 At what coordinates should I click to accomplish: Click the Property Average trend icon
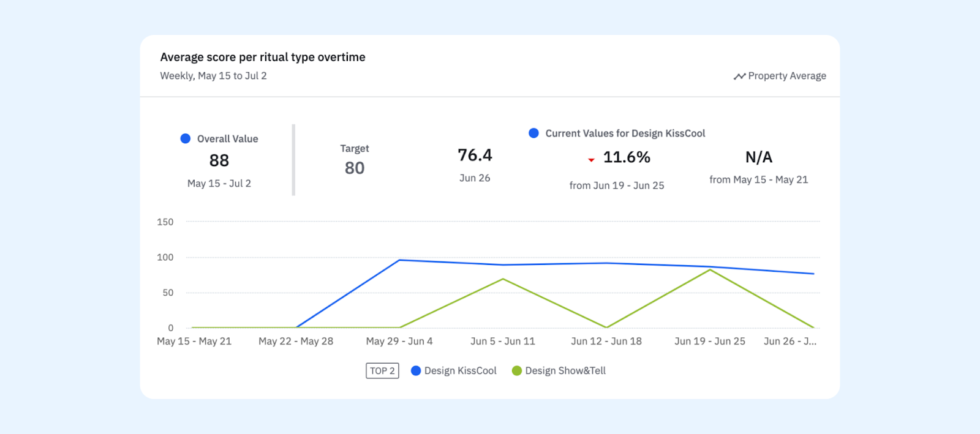[739, 77]
